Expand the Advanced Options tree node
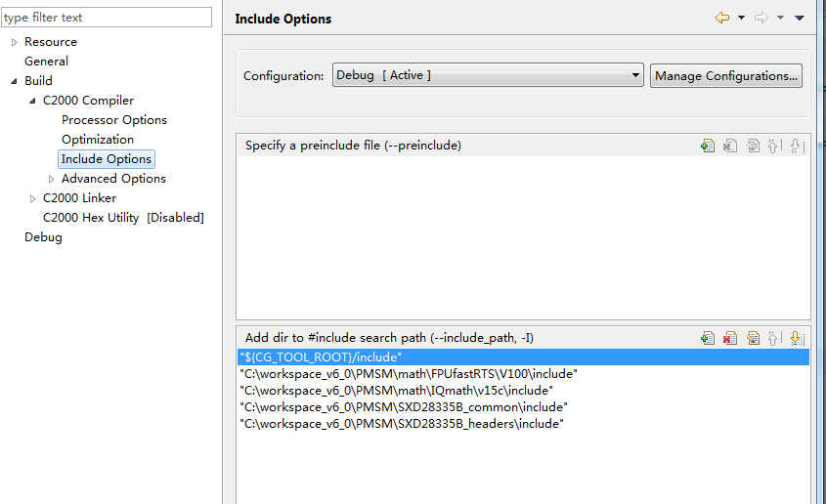Screen dimensions: 826x504 click(52, 179)
